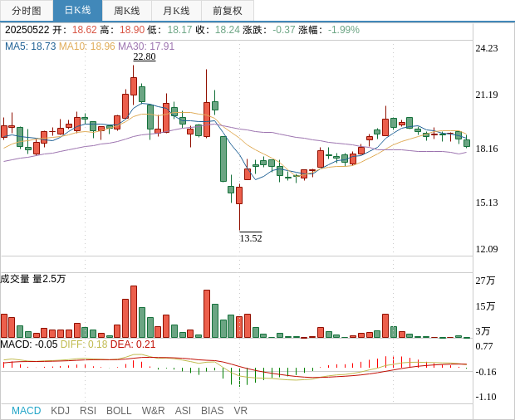Open the 周K线 tab
The image size is (515, 420).
(x=127, y=11)
